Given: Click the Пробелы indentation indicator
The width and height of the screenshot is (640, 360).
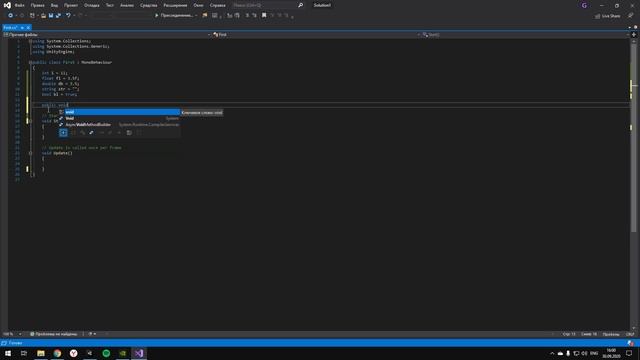Looking at the screenshot, I should click(611, 334).
